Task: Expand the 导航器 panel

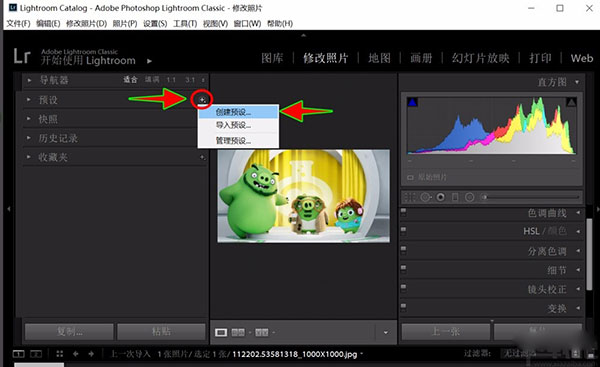Action: point(29,80)
